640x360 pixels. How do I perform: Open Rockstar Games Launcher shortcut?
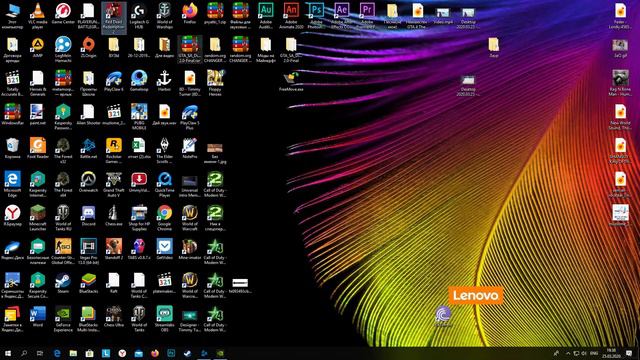[113, 151]
